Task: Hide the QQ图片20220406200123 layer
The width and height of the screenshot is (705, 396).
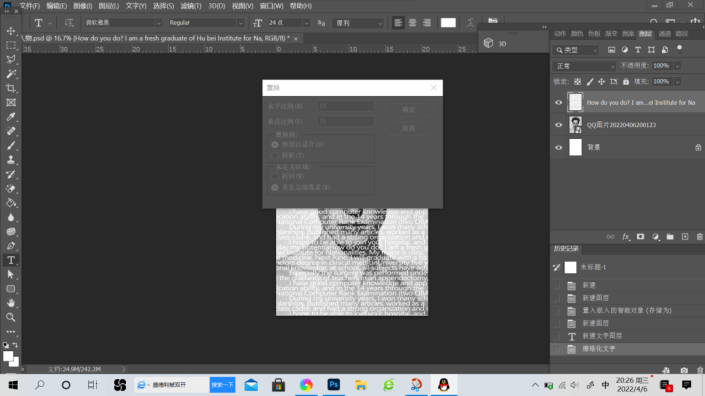Action: point(558,125)
